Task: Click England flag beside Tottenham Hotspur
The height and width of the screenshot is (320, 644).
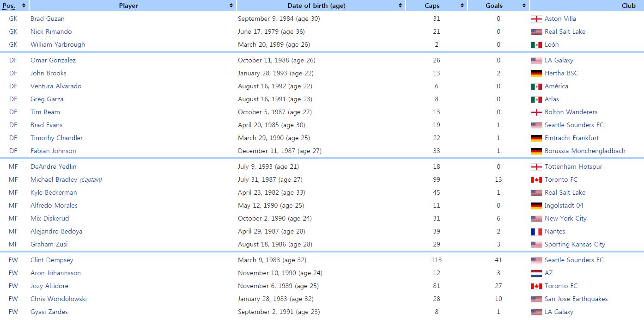Action: coord(536,167)
